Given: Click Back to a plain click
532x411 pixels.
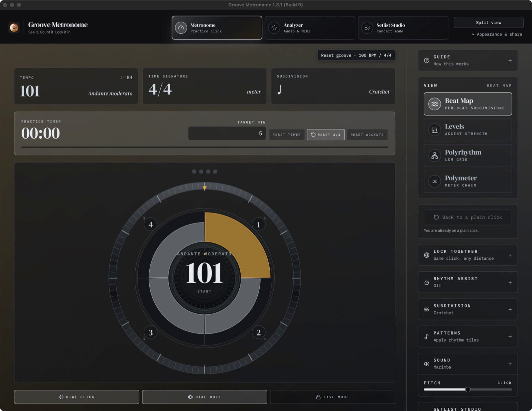Looking at the screenshot, I should [x=468, y=217].
